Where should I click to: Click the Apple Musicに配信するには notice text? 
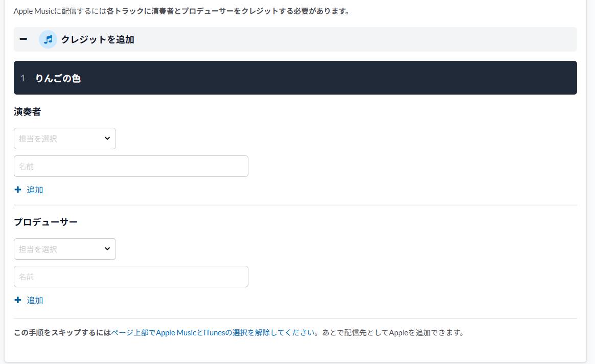pos(181,11)
